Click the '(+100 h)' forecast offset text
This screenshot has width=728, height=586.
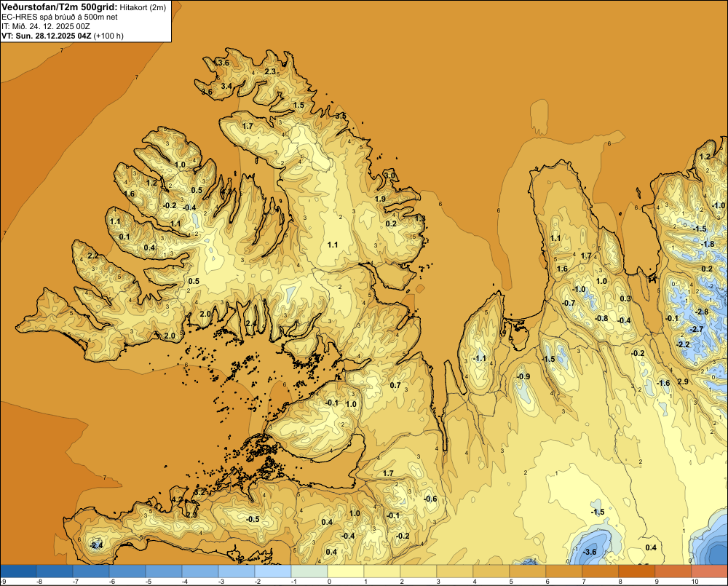pos(108,36)
